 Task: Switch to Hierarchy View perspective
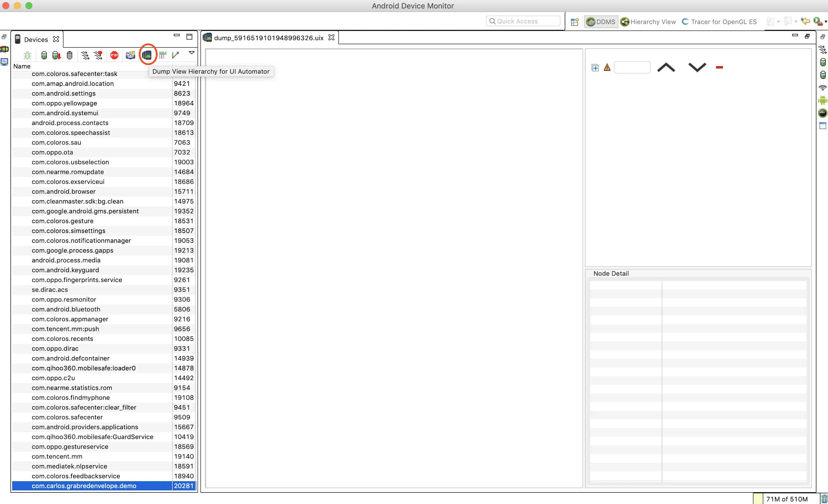pyautogui.click(x=648, y=22)
